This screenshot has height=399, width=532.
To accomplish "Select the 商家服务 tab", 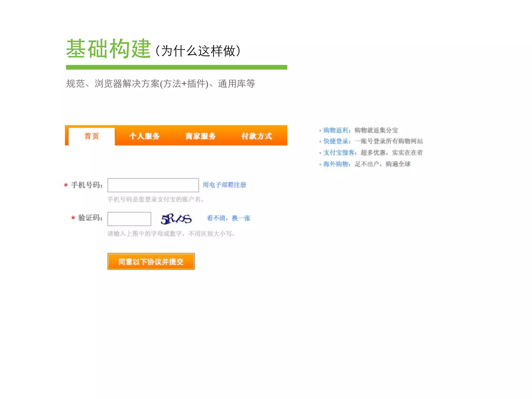I will coord(201,136).
